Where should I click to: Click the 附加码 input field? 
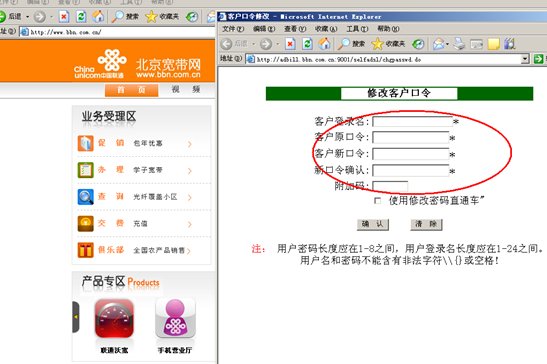click(390, 186)
